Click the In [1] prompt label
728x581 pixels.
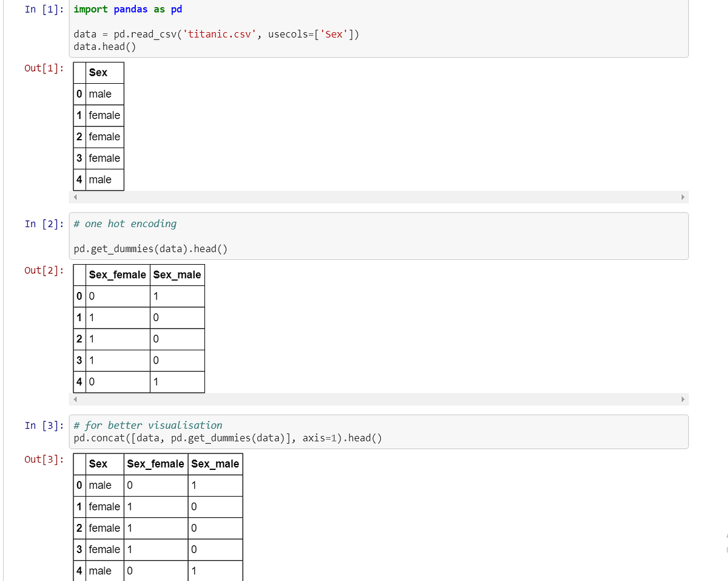(x=43, y=9)
